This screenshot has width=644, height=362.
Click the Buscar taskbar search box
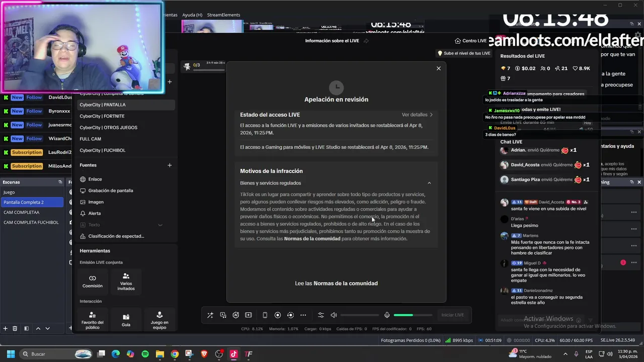tap(56, 354)
